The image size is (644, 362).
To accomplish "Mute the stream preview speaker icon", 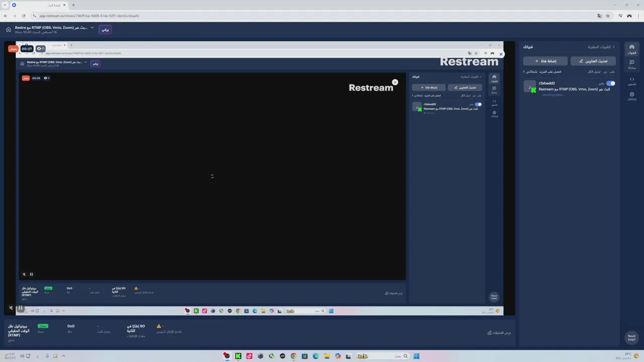I will coord(11,308).
